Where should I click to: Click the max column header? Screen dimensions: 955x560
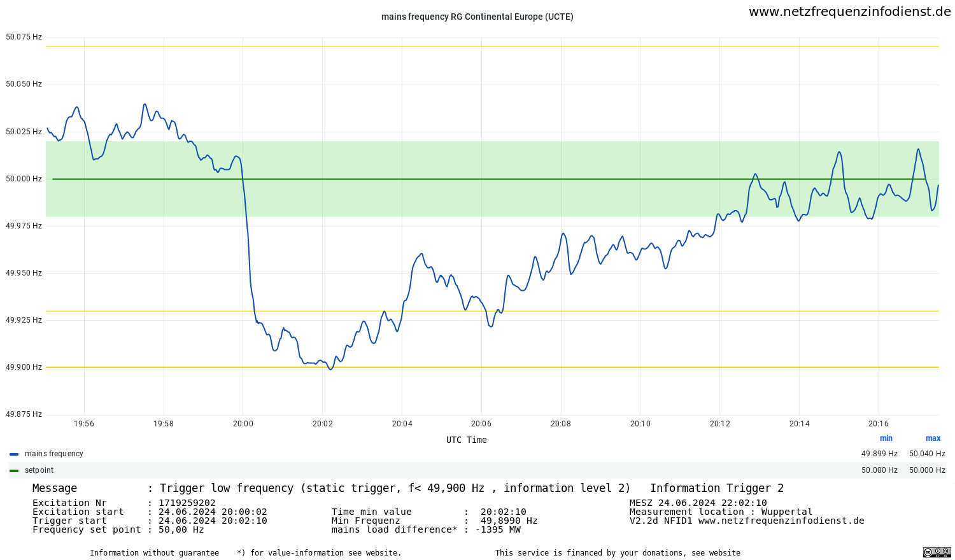933,438
